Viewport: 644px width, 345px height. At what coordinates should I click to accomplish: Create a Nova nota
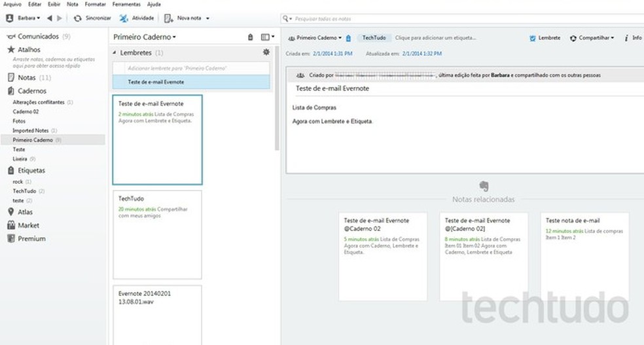tap(183, 18)
